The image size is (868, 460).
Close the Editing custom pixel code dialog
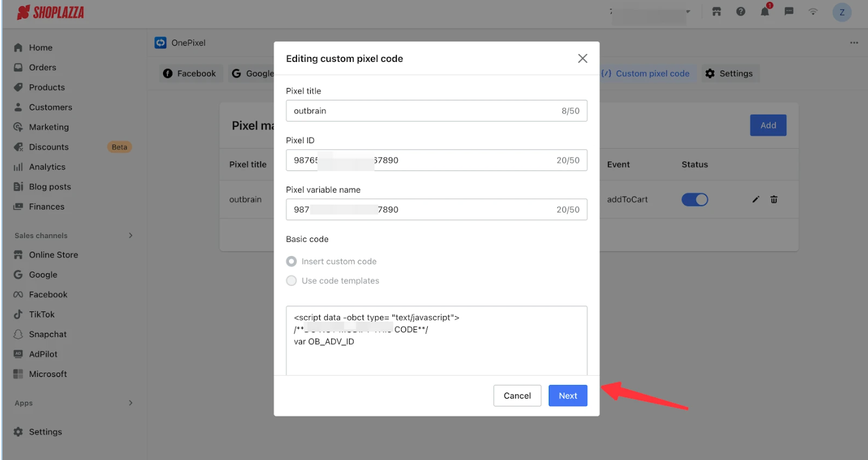[x=582, y=58]
